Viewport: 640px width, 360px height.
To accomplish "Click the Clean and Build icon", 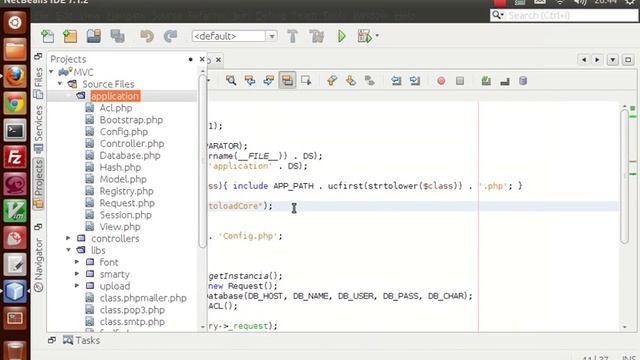I will point(316,36).
